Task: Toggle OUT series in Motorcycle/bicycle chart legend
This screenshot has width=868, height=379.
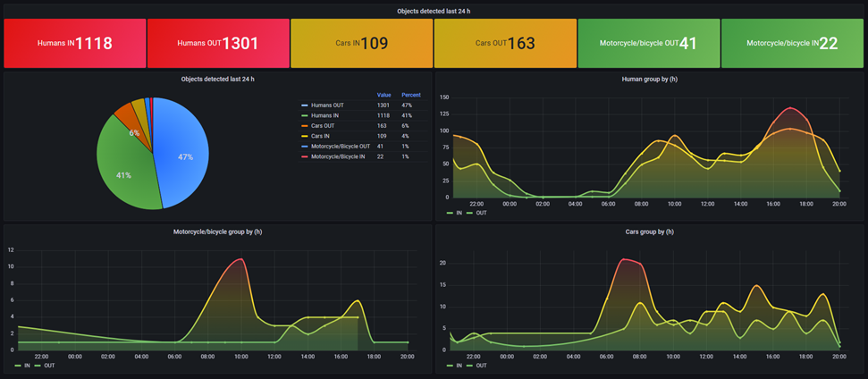Action: coord(49,366)
